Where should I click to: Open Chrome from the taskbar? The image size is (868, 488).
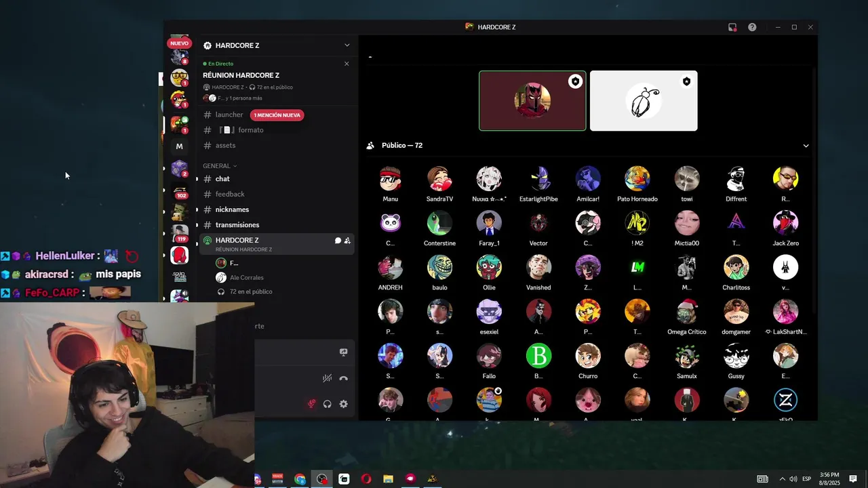(300, 479)
